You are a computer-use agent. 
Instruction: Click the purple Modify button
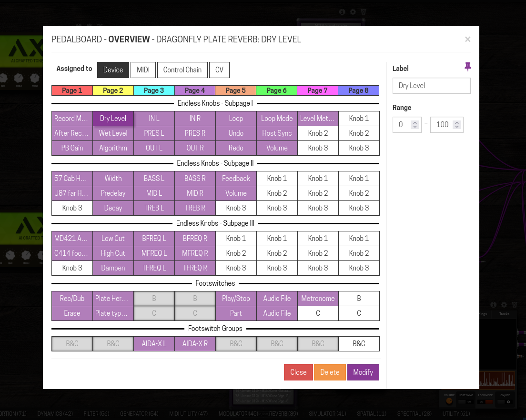[x=363, y=372]
